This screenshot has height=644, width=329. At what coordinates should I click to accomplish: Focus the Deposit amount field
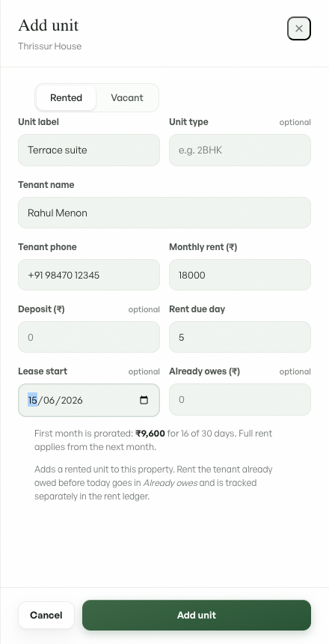point(89,337)
